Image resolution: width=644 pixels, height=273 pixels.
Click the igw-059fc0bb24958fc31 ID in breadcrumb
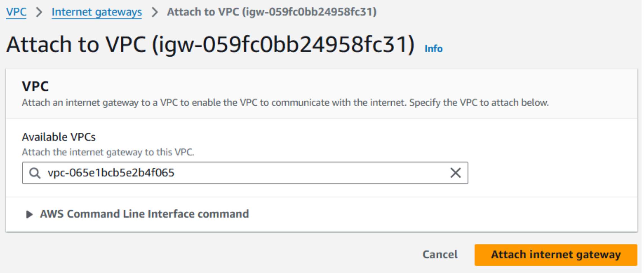tap(309, 12)
